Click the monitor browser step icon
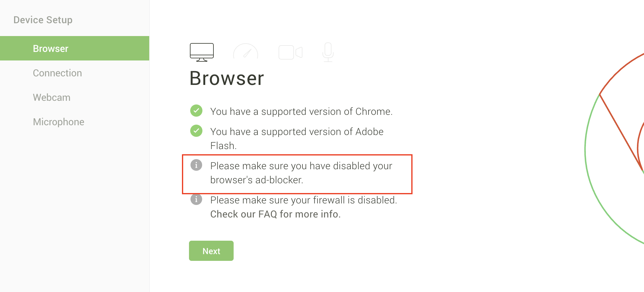644x292 pixels. coord(202,52)
